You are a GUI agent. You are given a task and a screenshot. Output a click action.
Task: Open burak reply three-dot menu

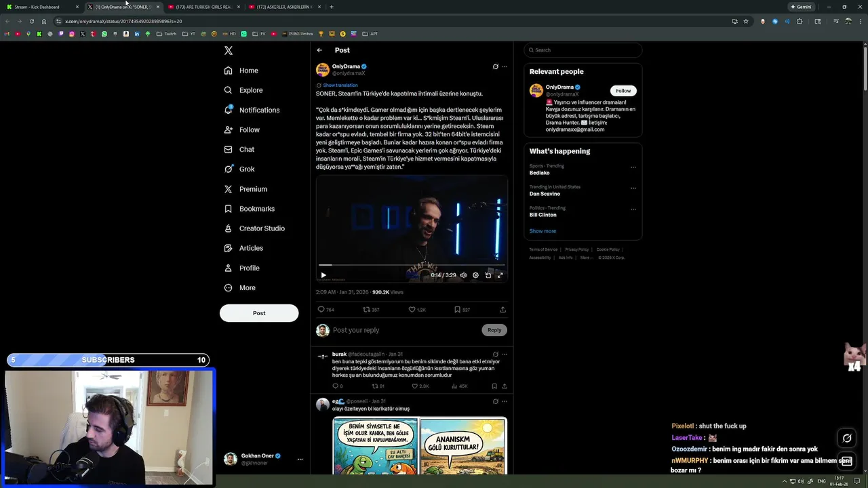click(505, 354)
